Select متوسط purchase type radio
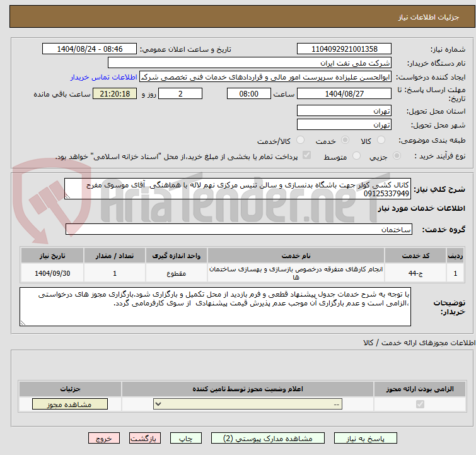 pyautogui.click(x=357, y=156)
